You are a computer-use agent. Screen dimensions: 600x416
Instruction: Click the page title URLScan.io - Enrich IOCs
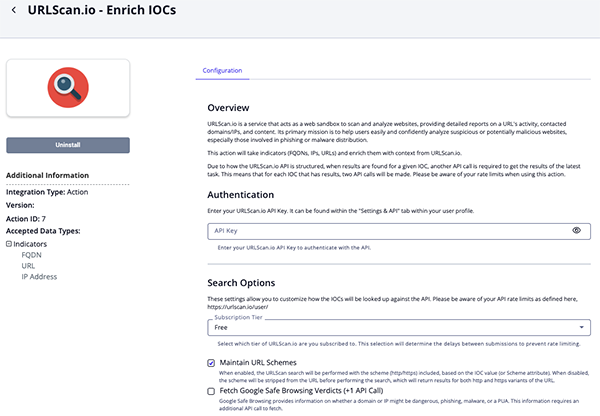(x=102, y=10)
